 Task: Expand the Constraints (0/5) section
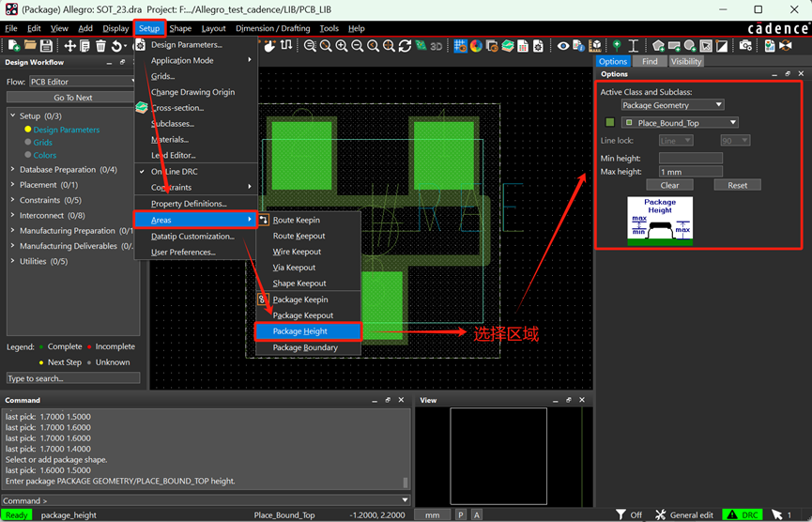point(13,200)
